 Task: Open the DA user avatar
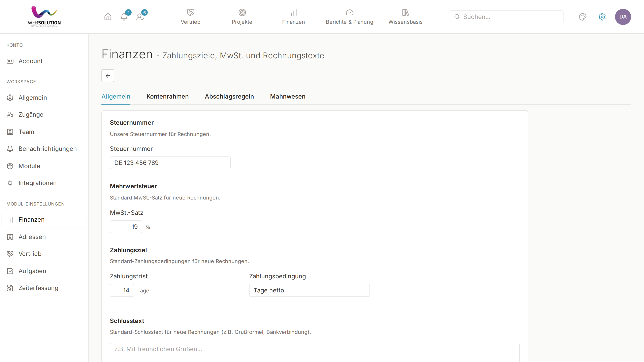point(623,17)
